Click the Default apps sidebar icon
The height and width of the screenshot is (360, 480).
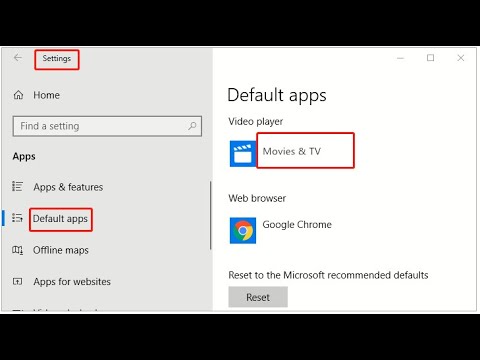point(17,218)
